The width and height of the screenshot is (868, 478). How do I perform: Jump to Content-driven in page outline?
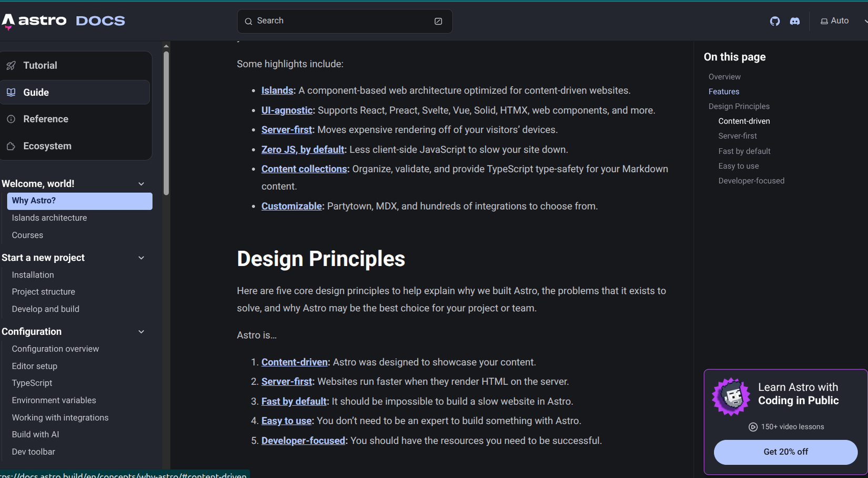(744, 121)
